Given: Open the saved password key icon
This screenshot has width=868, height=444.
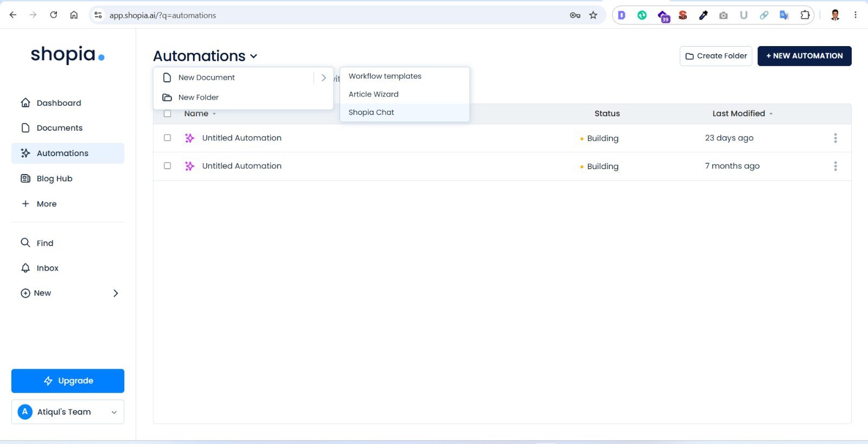Looking at the screenshot, I should pos(575,15).
